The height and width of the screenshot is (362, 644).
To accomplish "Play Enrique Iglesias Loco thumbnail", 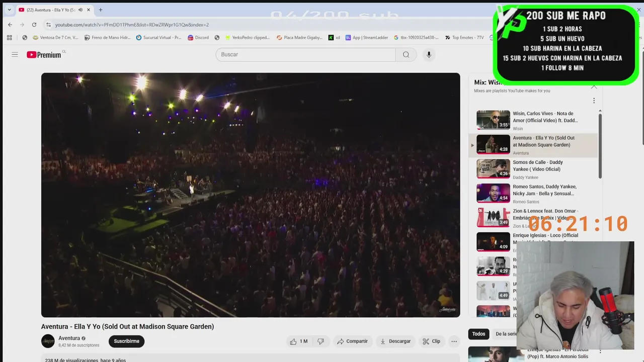I will [x=493, y=242].
